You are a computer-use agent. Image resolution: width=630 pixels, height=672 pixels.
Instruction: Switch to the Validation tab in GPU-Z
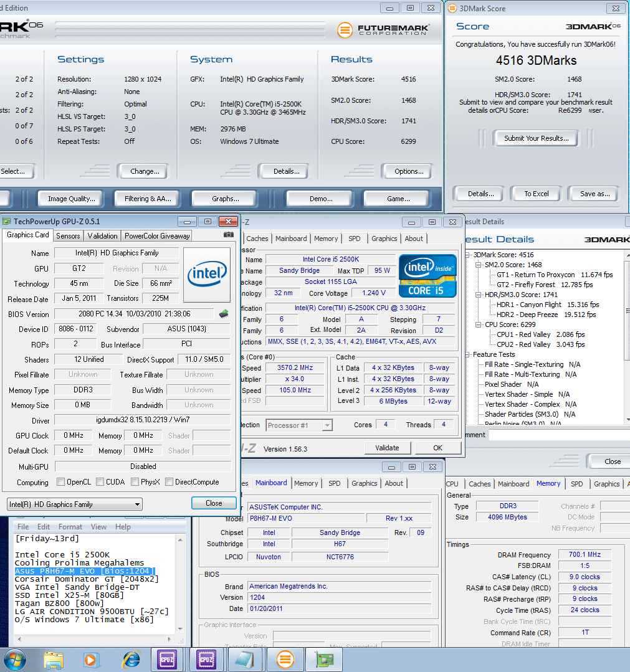pyautogui.click(x=102, y=235)
